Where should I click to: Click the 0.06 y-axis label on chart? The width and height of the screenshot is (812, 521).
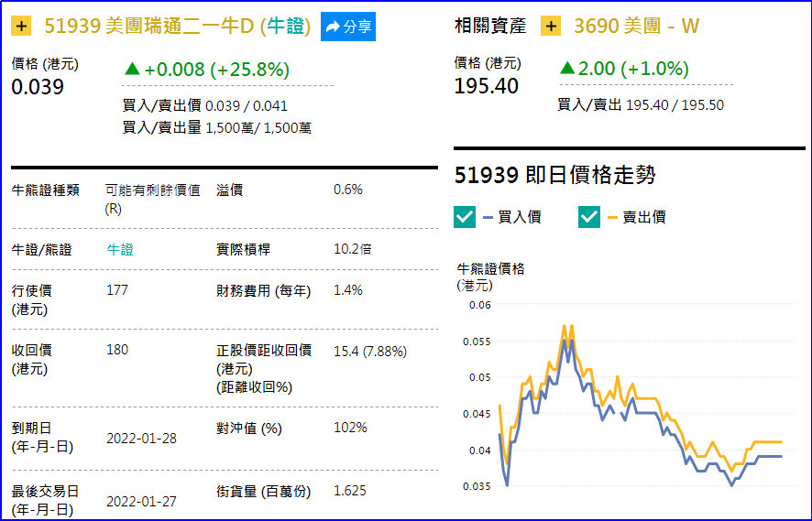pos(479,305)
